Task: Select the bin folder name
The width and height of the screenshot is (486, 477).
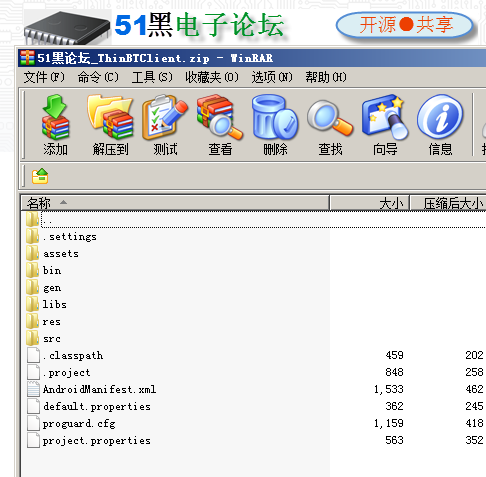Action: [x=52, y=270]
